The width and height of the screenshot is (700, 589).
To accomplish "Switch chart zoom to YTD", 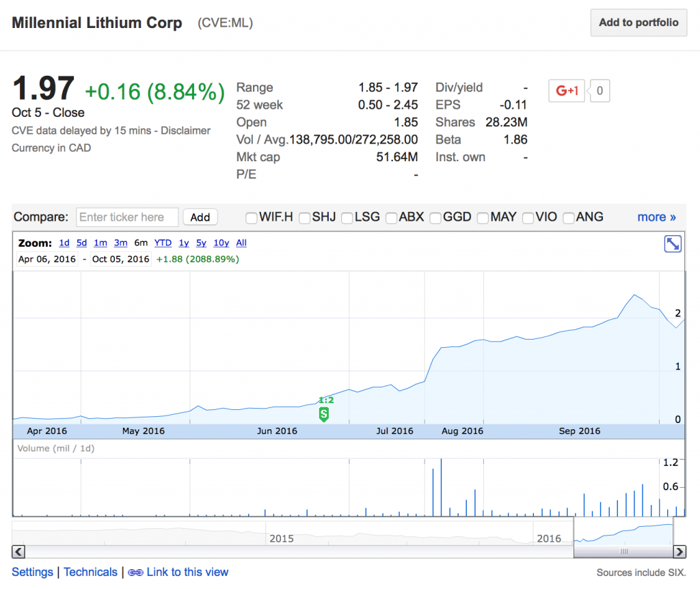I will [x=163, y=243].
